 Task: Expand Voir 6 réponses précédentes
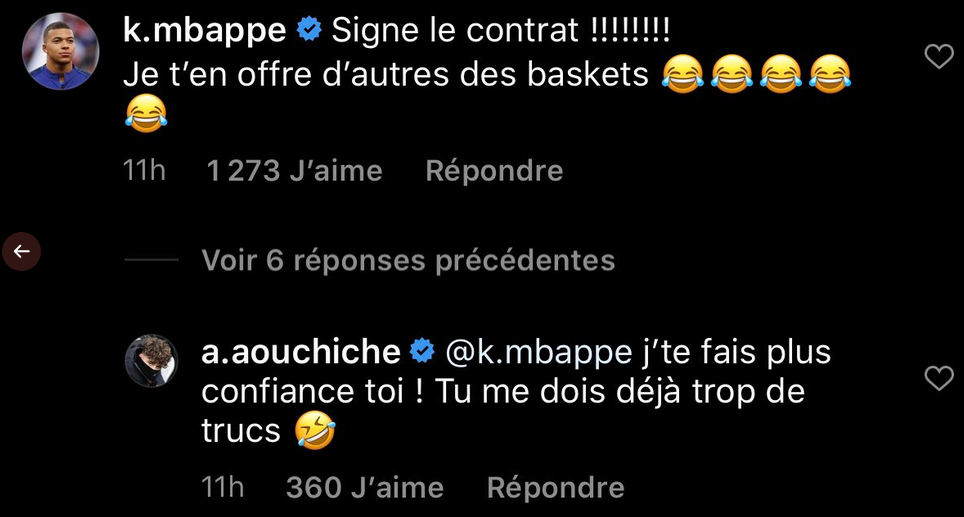[408, 261]
